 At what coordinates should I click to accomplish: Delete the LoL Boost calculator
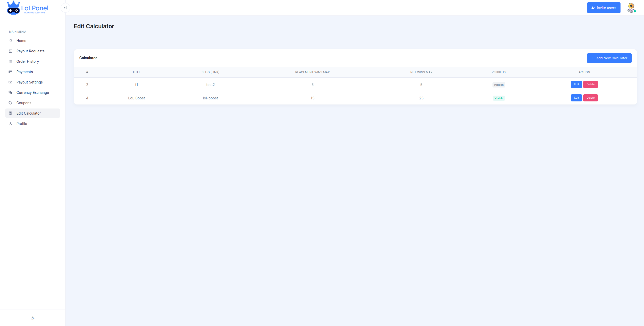point(590,98)
